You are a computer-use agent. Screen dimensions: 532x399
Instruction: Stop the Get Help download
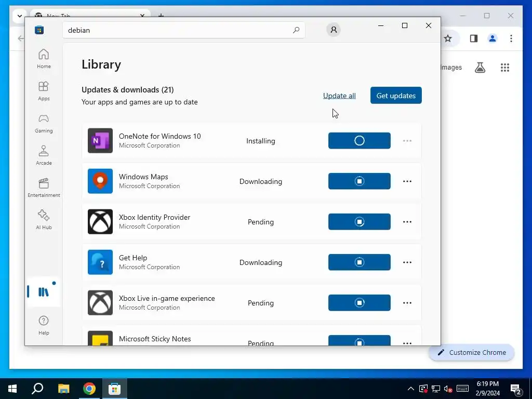pos(360,262)
